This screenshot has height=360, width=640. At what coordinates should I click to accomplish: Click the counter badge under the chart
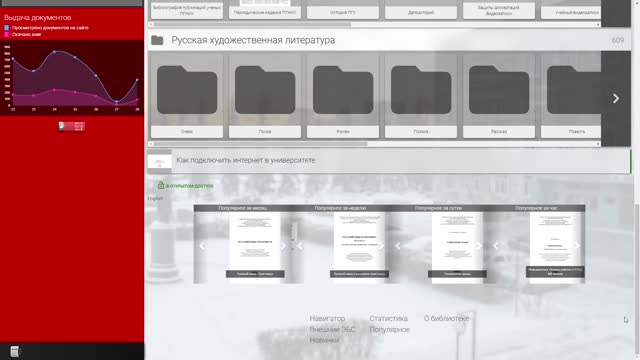tap(71, 127)
